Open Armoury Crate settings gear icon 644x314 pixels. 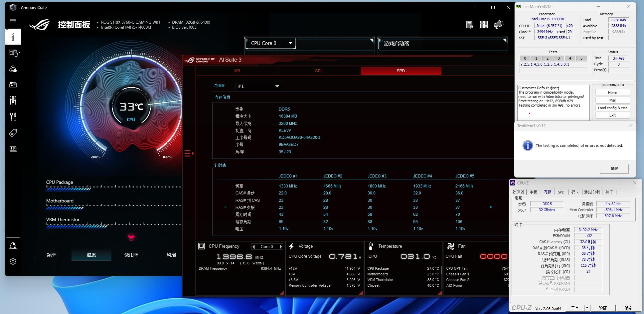pos(13,261)
